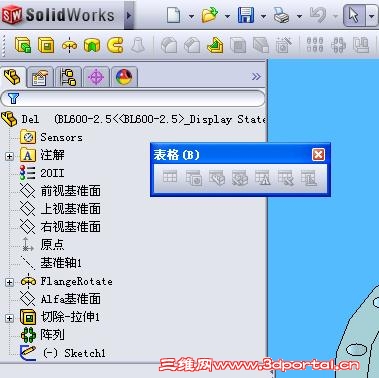Select the (-) Sketch1 item
Screen dimensions: 379x378
(63, 353)
